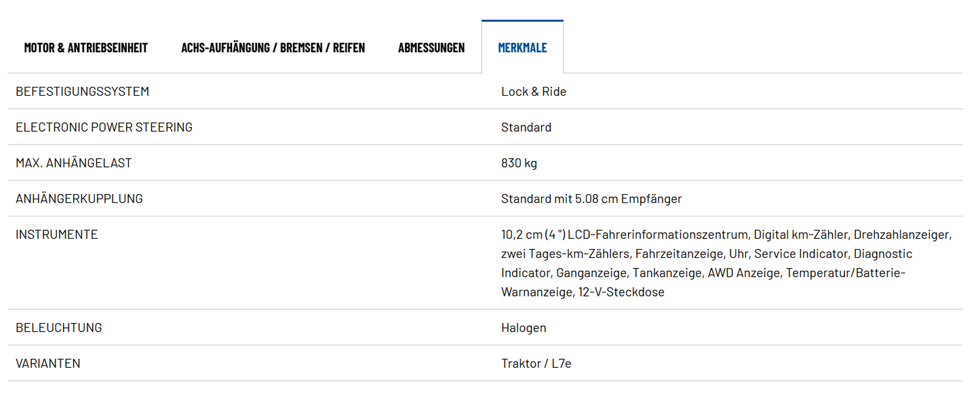
Task: Select the Lock & Ride value
Action: point(533,92)
